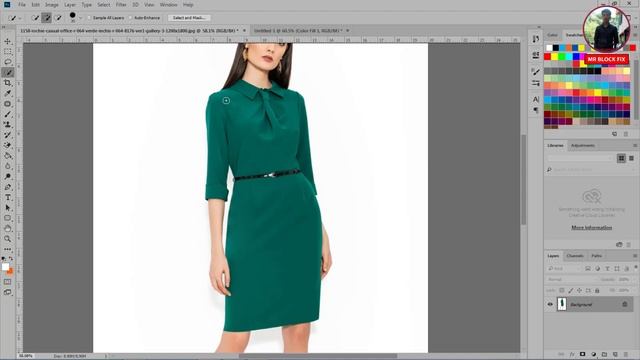The width and height of the screenshot is (640, 360).
Task: Enable Auto-Enhance checkbox
Action: coord(131,18)
